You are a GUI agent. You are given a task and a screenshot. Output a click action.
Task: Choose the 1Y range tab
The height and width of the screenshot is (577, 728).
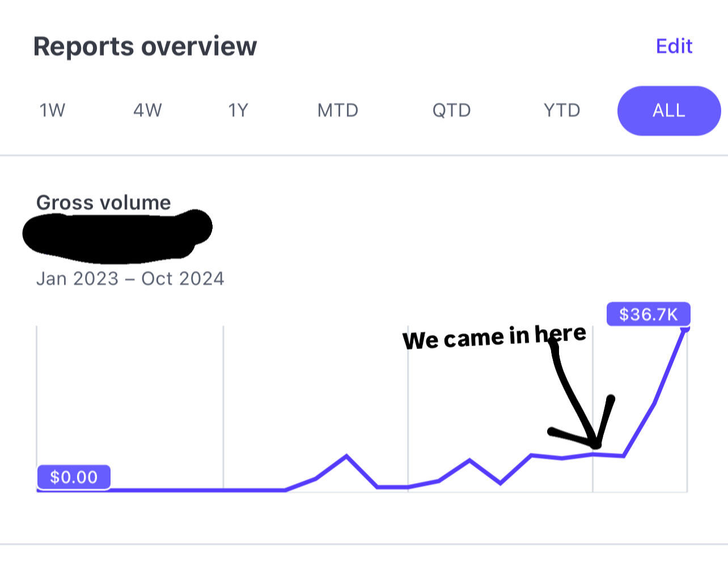pyautogui.click(x=238, y=110)
